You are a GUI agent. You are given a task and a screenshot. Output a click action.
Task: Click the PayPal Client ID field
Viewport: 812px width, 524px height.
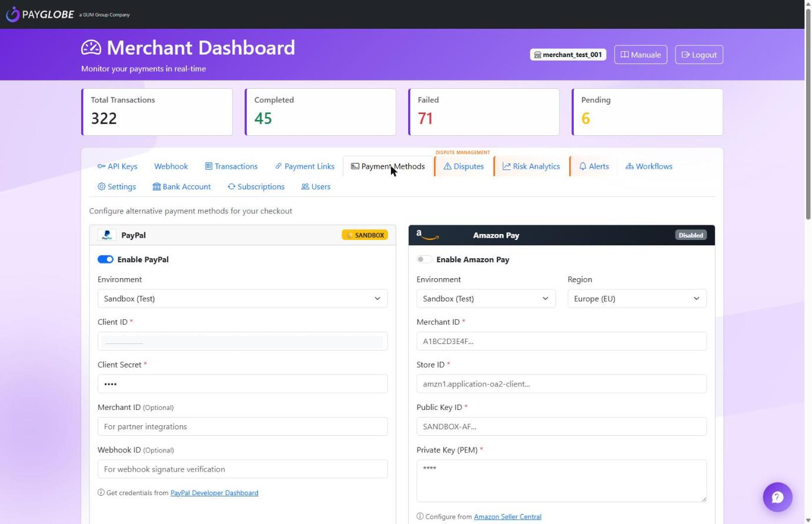(x=242, y=341)
